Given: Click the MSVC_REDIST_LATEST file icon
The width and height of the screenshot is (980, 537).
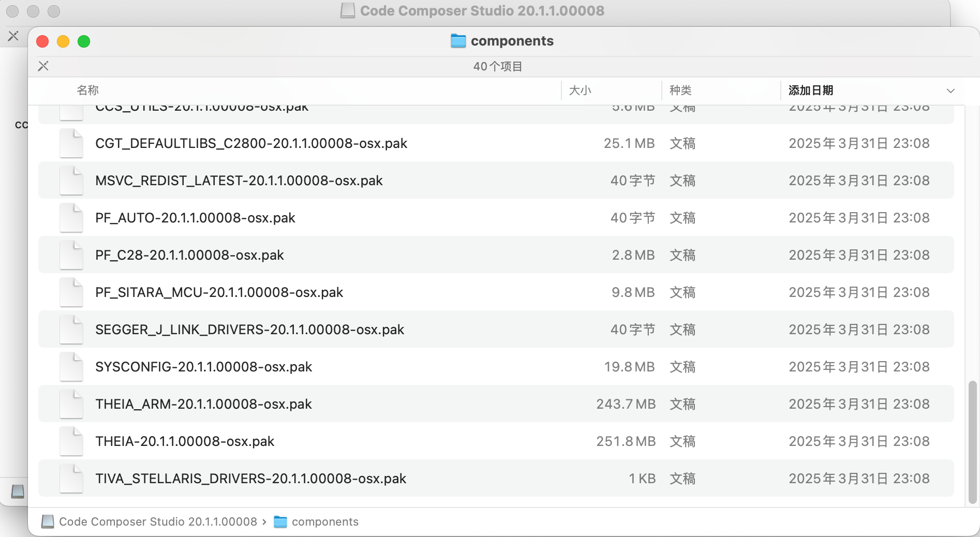Looking at the screenshot, I should tap(71, 181).
